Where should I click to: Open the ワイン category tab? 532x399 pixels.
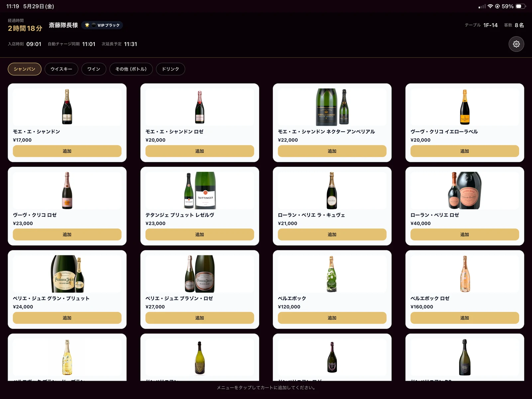pos(94,69)
